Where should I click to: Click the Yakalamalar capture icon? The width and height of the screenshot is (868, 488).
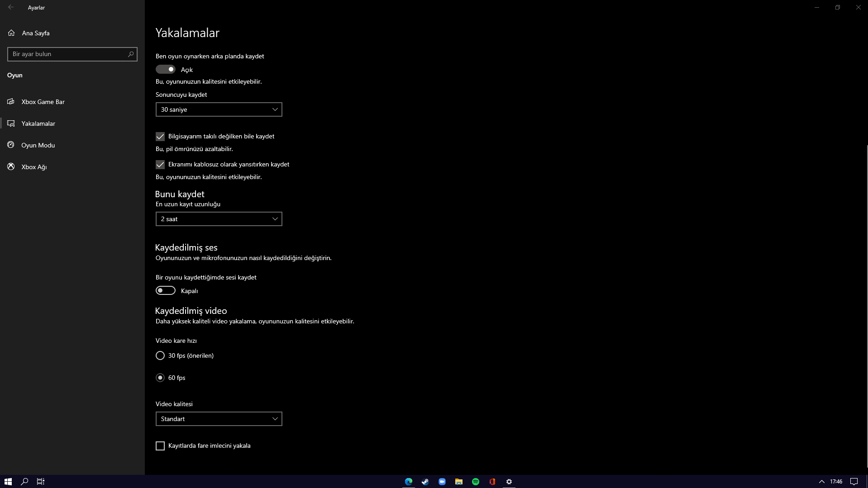click(11, 123)
